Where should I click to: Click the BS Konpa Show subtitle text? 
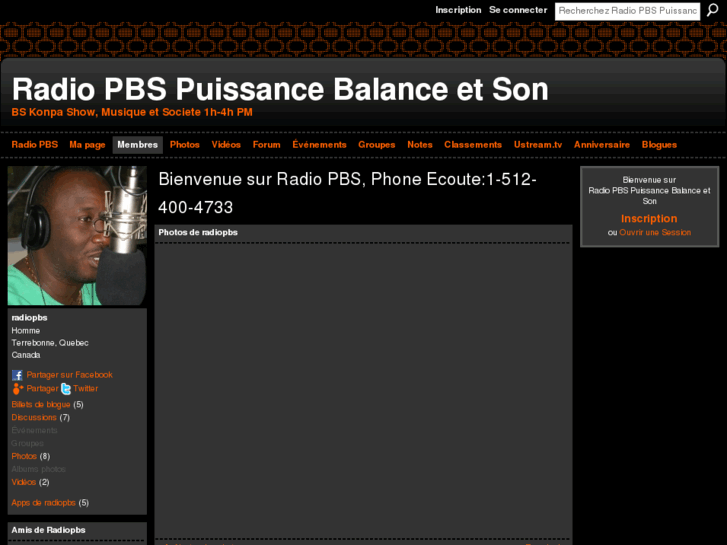(132, 112)
